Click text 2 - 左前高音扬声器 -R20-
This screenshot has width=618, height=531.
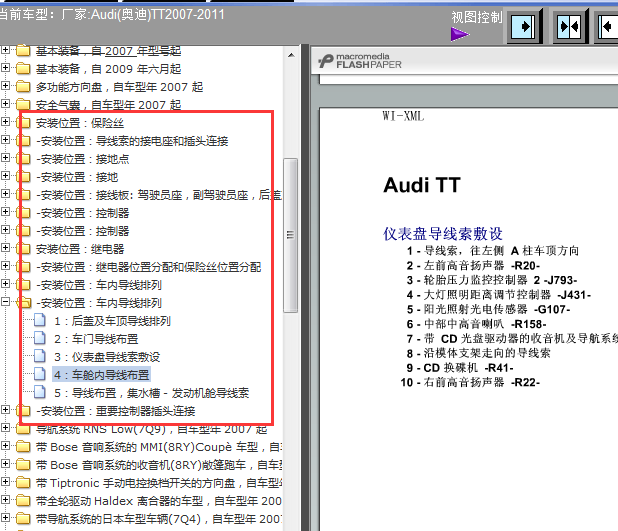pos(473,265)
